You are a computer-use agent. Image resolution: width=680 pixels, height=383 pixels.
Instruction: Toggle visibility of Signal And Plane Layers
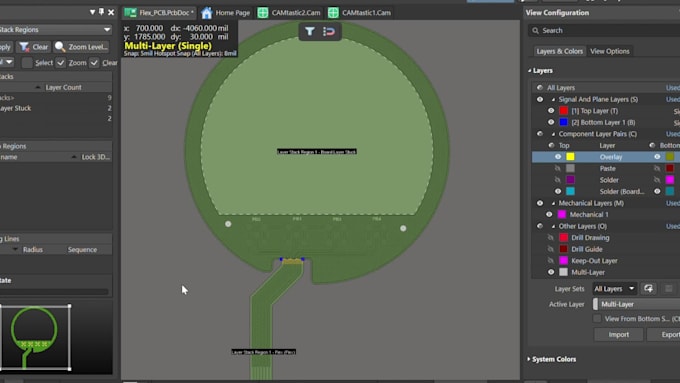point(539,99)
